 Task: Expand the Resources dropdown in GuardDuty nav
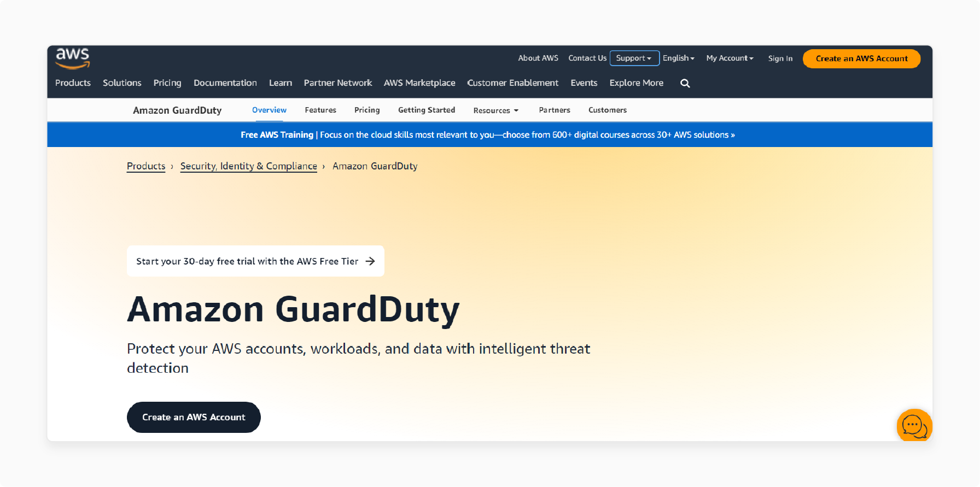pos(495,110)
